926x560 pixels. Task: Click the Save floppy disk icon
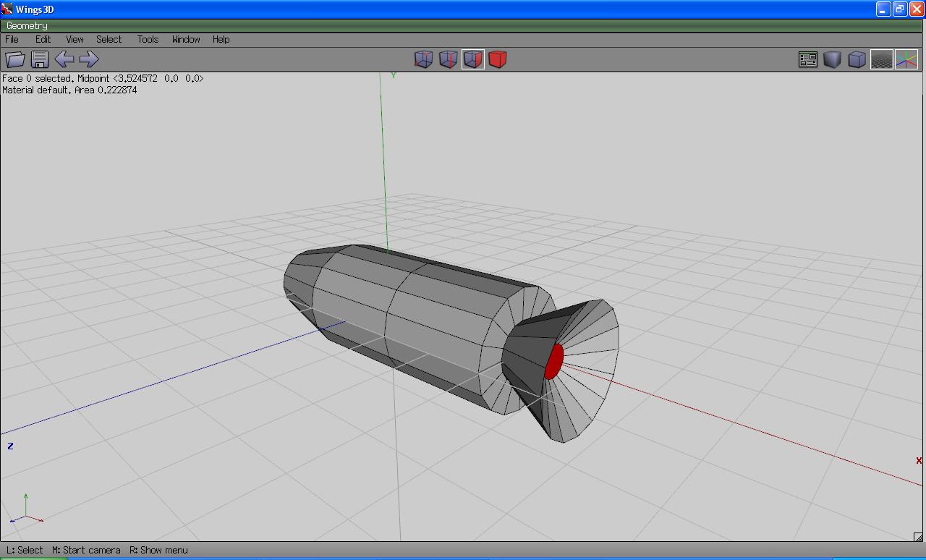pyautogui.click(x=40, y=59)
